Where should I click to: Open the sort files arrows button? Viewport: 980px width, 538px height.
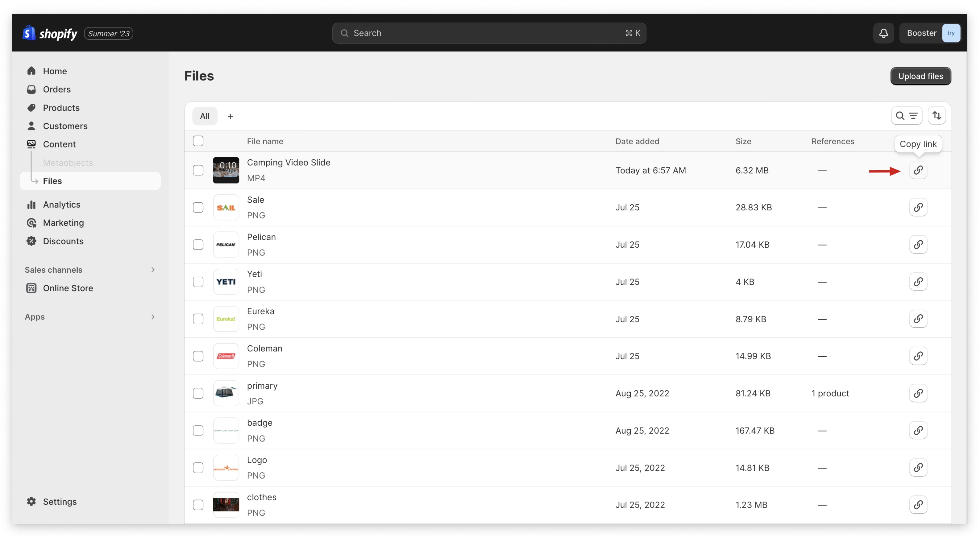click(x=936, y=116)
